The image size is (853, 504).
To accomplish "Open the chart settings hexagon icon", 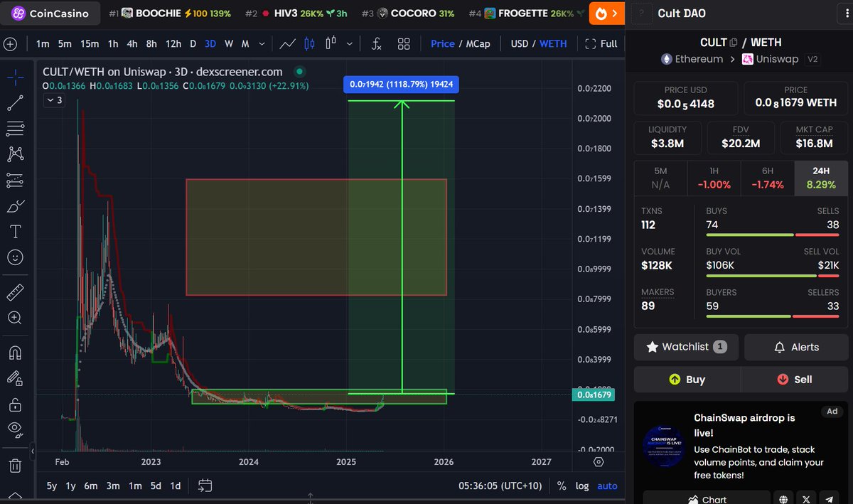I will (x=599, y=462).
